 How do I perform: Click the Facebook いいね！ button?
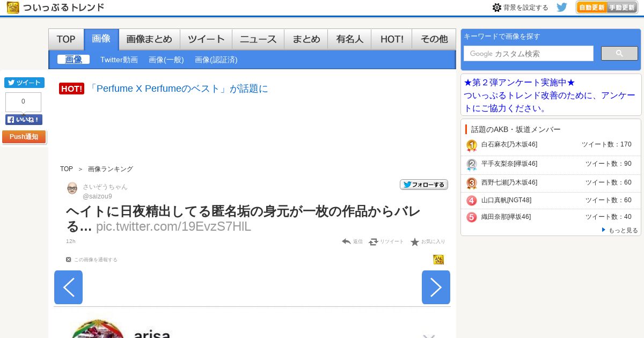pyautogui.click(x=24, y=120)
